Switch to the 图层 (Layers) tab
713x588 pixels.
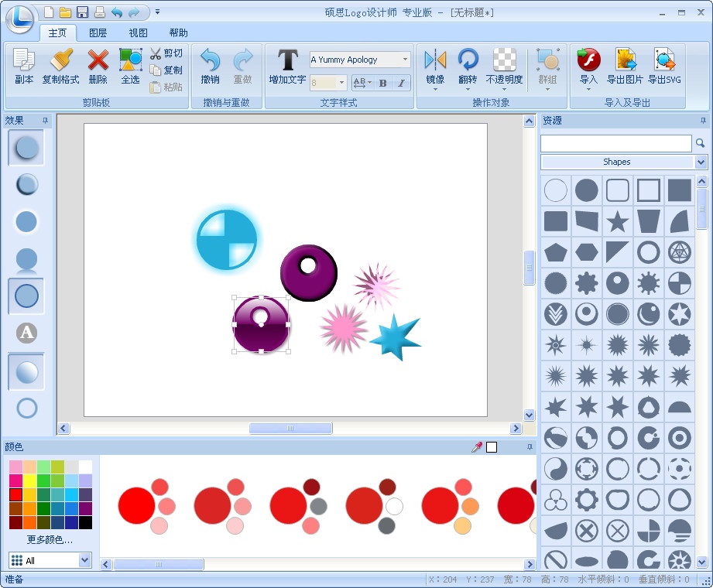coord(98,33)
